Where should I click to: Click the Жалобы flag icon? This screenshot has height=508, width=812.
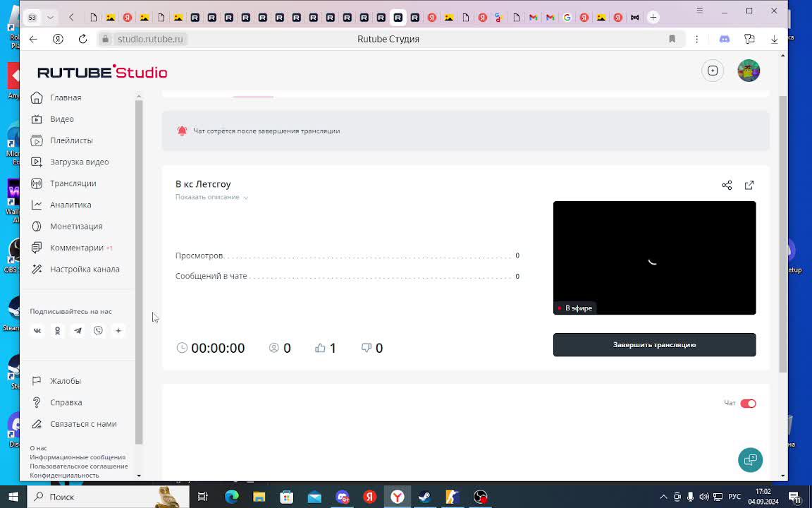(36, 381)
